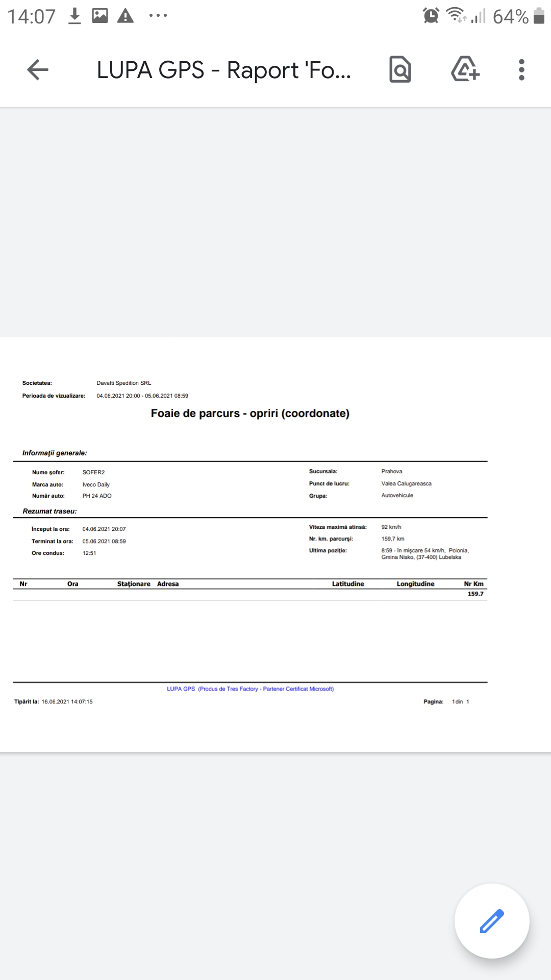Tap company name 'Davatti Spedition SRL'
The height and width of the screenshot is (980, 551).
tap(124, 383)
